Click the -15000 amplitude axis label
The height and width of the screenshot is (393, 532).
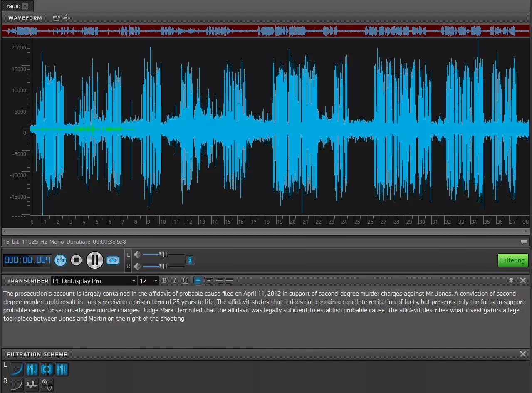[x=17, y=197]
